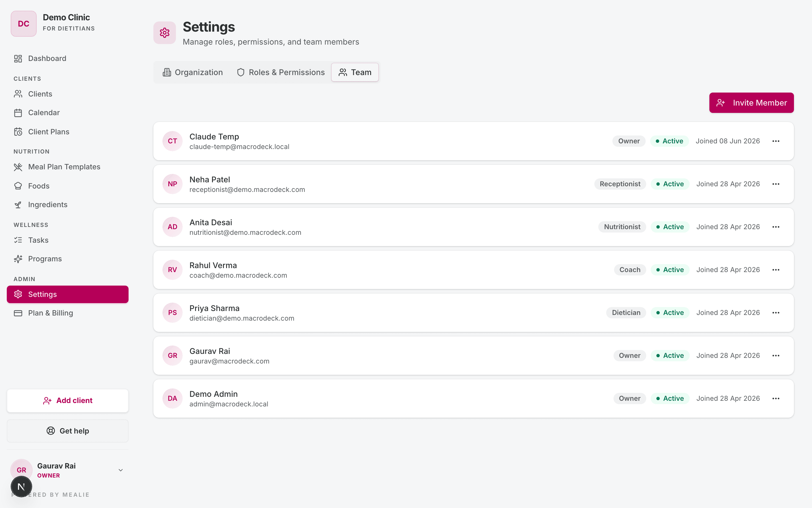Open Calendar in the sidebar
Screen dimensions: 812x508
67,113
